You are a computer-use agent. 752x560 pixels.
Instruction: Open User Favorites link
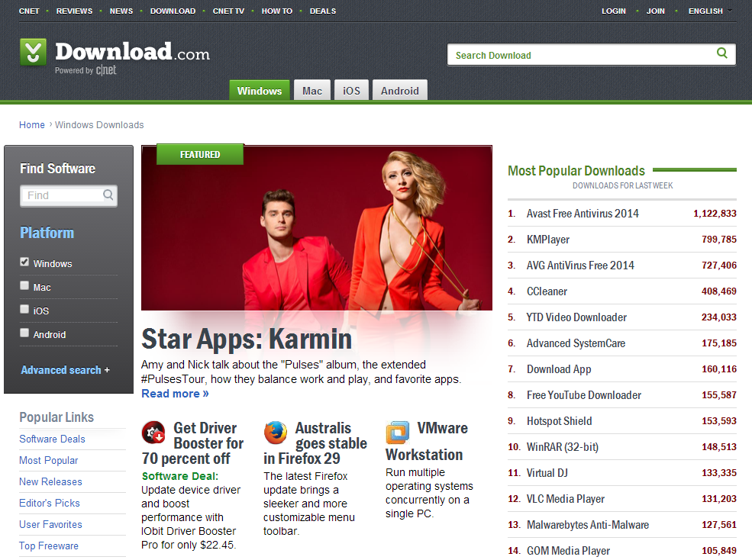(x=50, y=524)
